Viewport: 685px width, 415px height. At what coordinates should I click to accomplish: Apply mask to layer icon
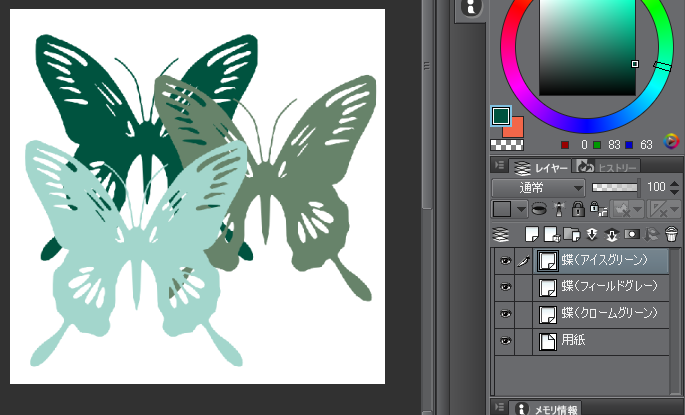[x=651, y=235]
